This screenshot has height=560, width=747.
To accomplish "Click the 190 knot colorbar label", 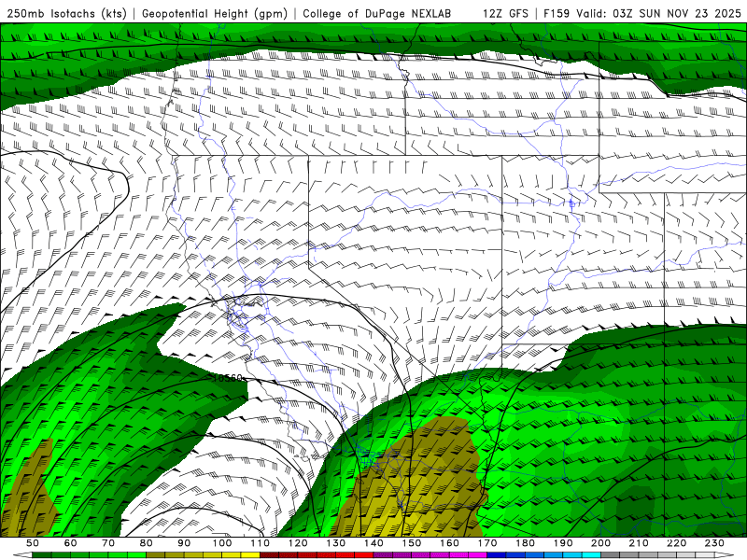I will coord(563,543).
